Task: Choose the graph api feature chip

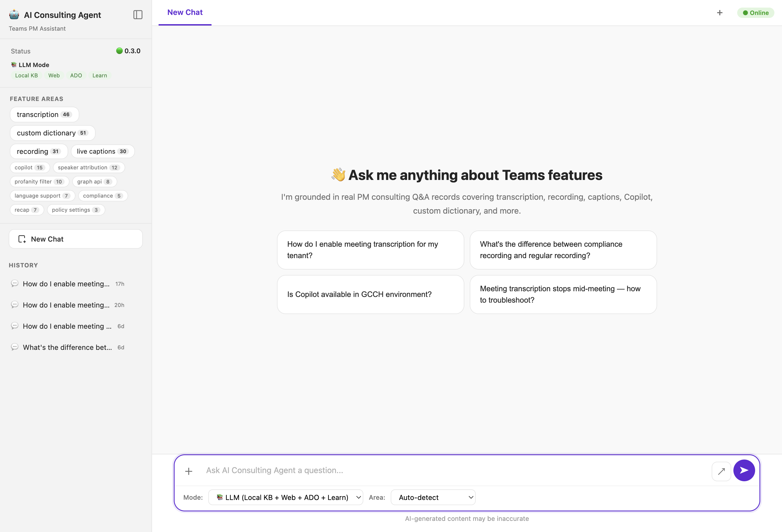Action: click(94, 182)
